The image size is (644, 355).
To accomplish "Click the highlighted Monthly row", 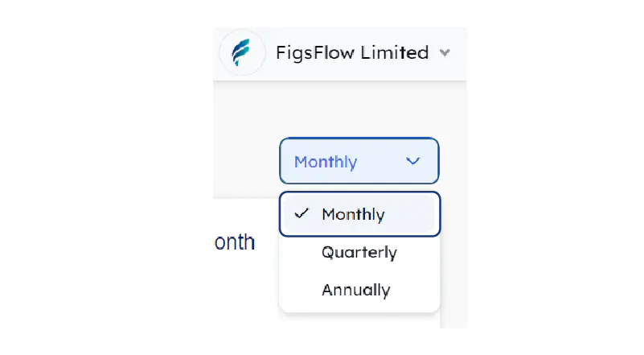I will click(x=359, y=214).
